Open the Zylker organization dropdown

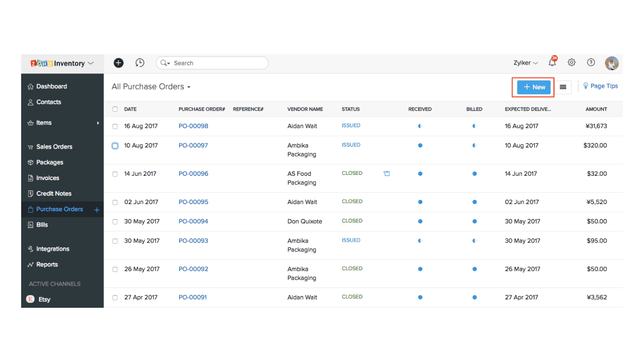click(525, 63)
